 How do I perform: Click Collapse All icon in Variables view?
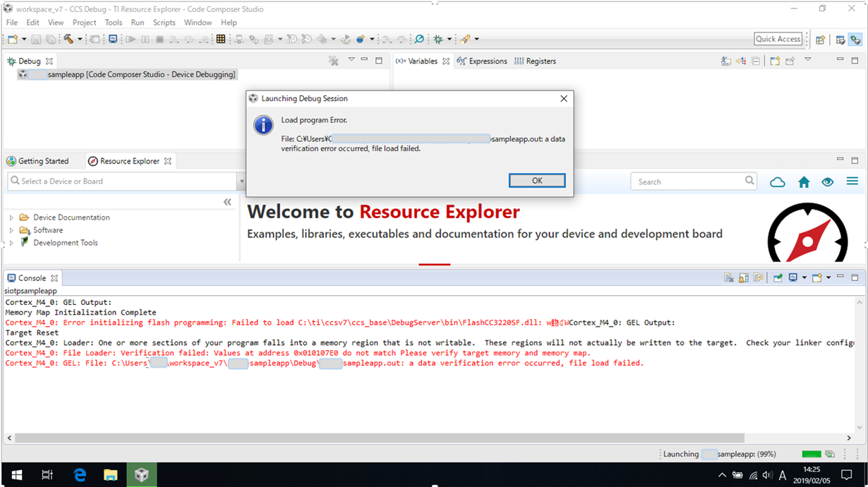tap(756, 61)
